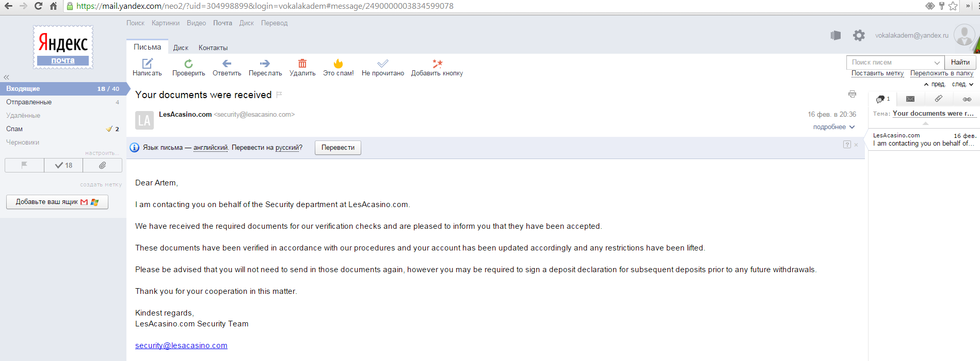The image size is (980, 361).
Task: Click the flagged-messages filter button
Action: [x=24, y=165]
